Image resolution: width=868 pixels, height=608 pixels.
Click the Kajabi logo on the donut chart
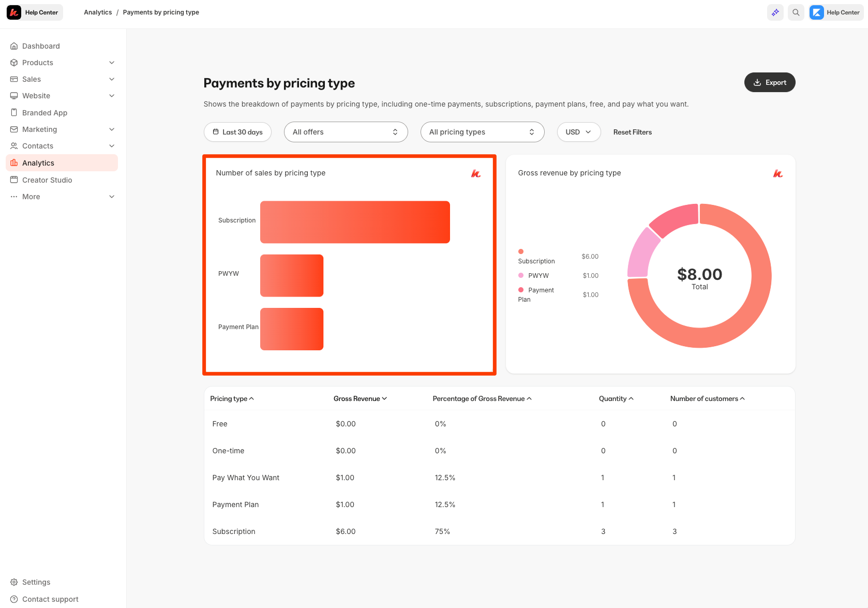tap(778, 173)
